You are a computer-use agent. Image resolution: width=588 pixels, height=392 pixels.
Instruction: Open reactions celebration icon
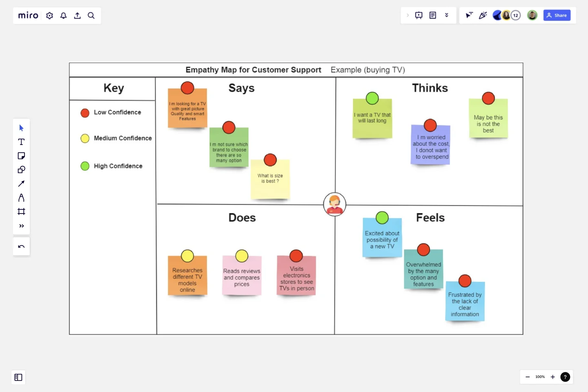pyautogui.click(x=483, y=16)
